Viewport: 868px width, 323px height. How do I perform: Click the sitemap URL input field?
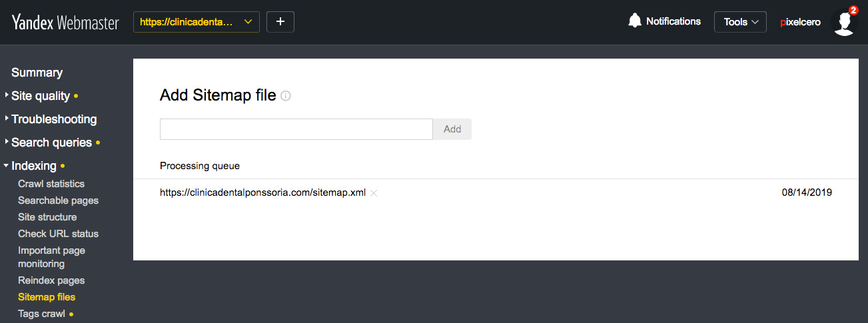296,129
